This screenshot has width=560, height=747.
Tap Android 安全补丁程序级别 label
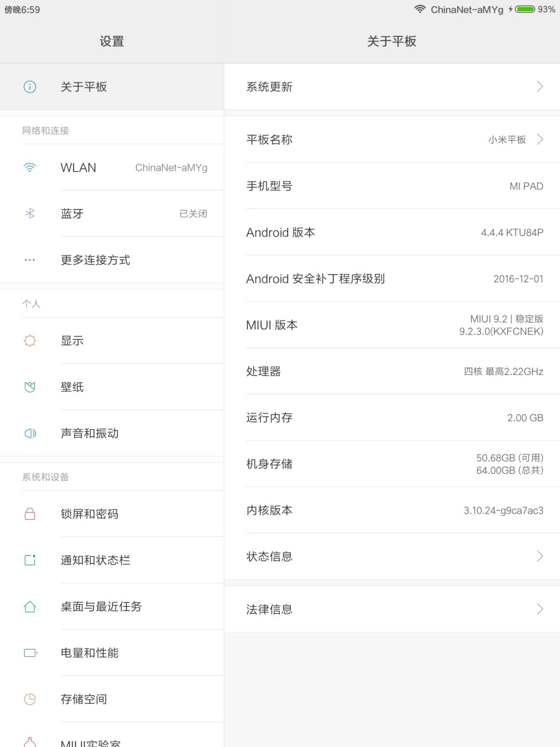[315, 279]
